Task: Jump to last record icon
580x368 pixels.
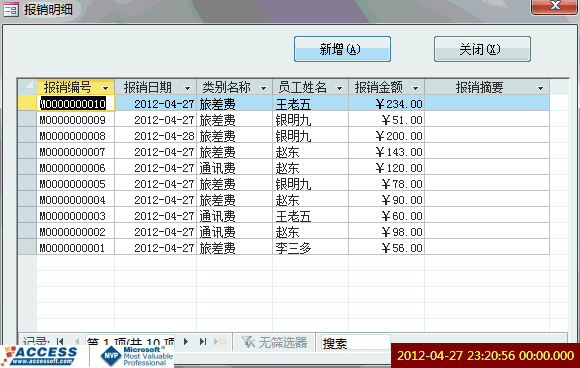Action: (x=202, y=341)
